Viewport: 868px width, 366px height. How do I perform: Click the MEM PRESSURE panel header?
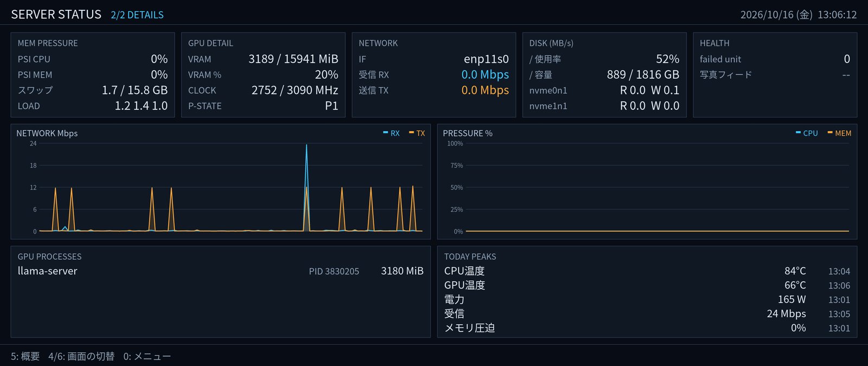click(x=48, y=43)
